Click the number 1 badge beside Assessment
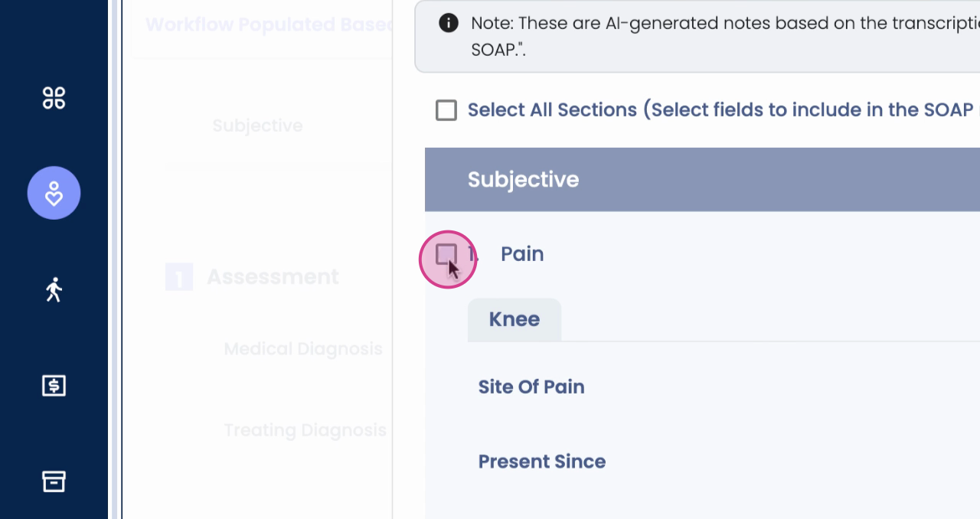Image resolution: width=980 pixels, height=519 pixels. pyautogui.click(x=179, y=277)
